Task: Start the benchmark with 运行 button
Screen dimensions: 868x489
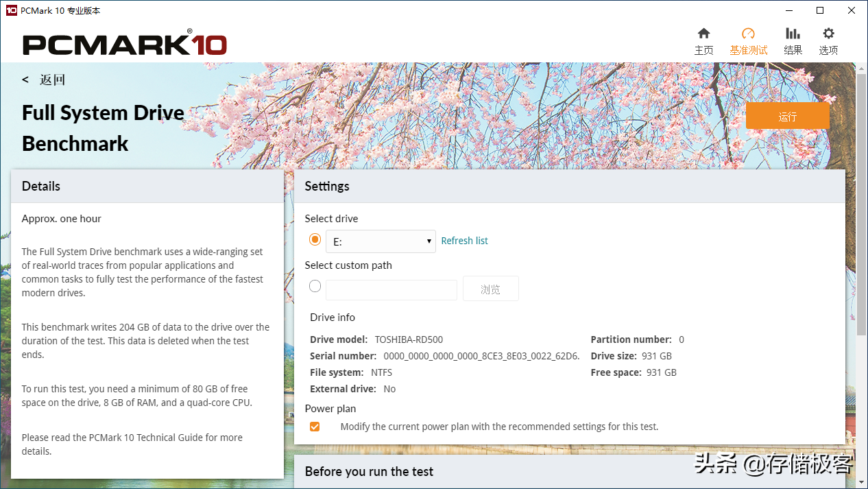Action: click(787, 116)
